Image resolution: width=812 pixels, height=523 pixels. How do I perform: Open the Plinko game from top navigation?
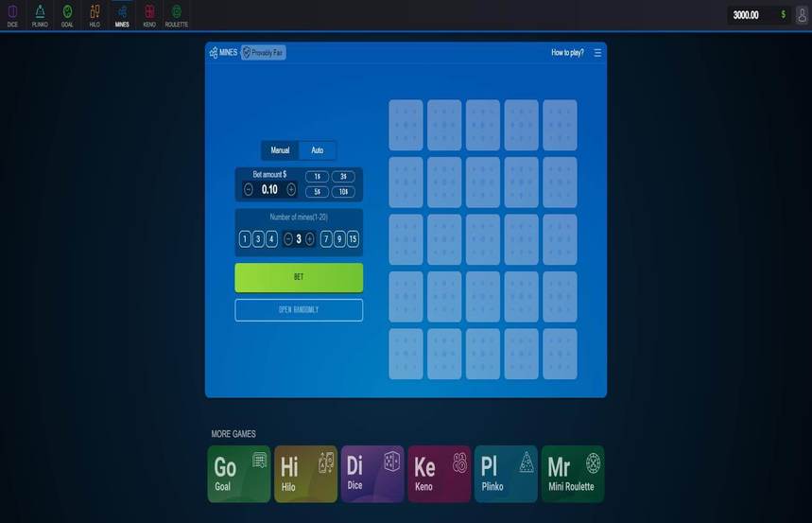(x=40, y=15)
